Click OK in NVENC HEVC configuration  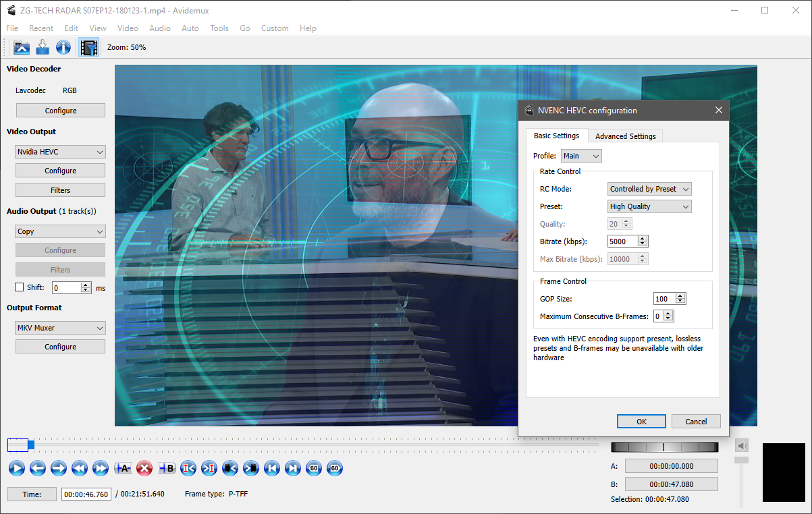pos(641,422)
